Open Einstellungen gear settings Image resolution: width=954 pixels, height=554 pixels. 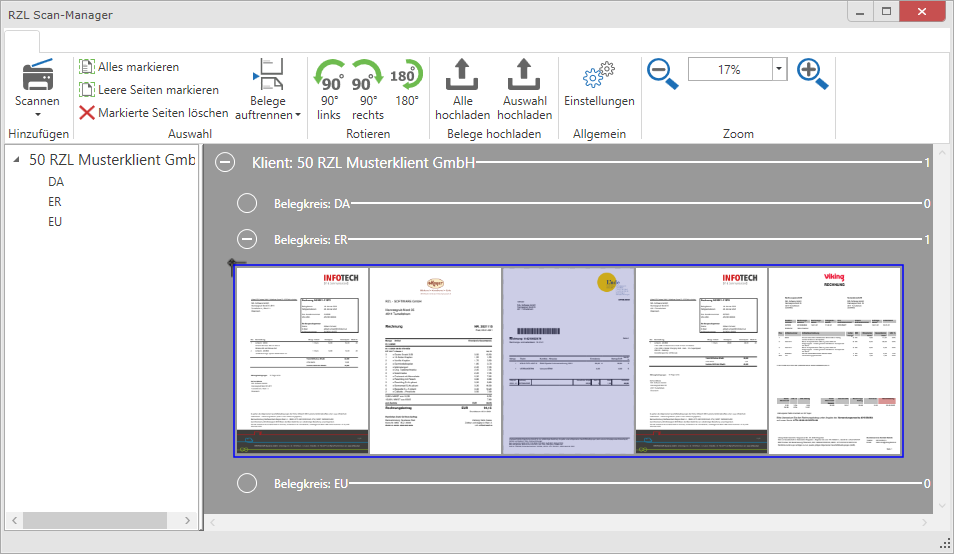point(599,77)
